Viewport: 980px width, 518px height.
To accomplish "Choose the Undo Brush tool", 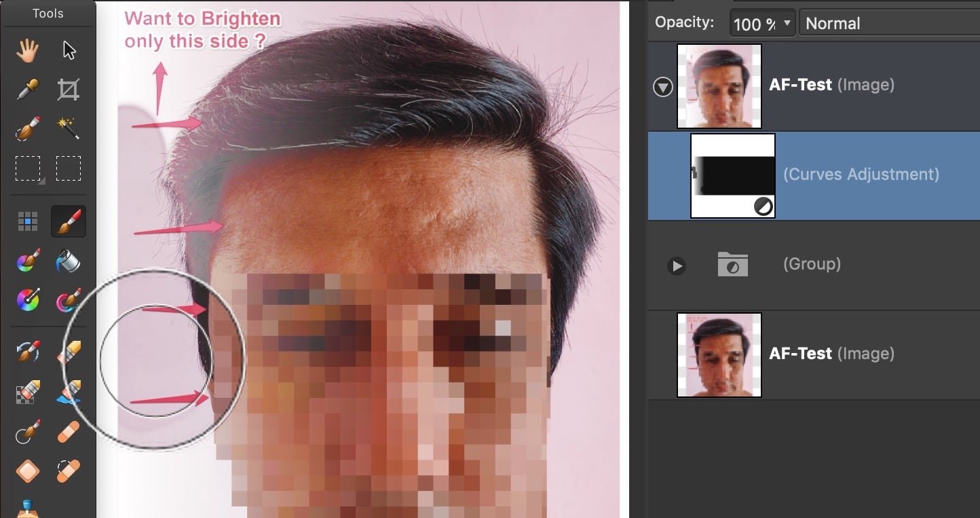I will point(28,352).
